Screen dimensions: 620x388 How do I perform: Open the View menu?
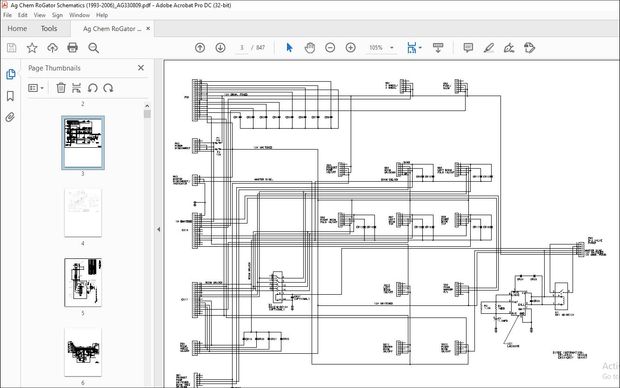pyautogui.click(x=40, y=15)
